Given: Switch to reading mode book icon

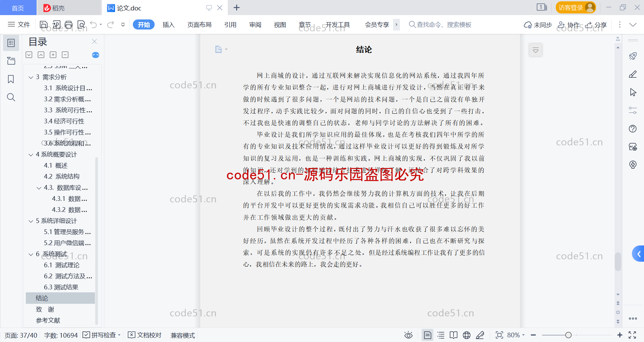Looking at the screenshot, I should pyautogui.click(x=453, y=335).
